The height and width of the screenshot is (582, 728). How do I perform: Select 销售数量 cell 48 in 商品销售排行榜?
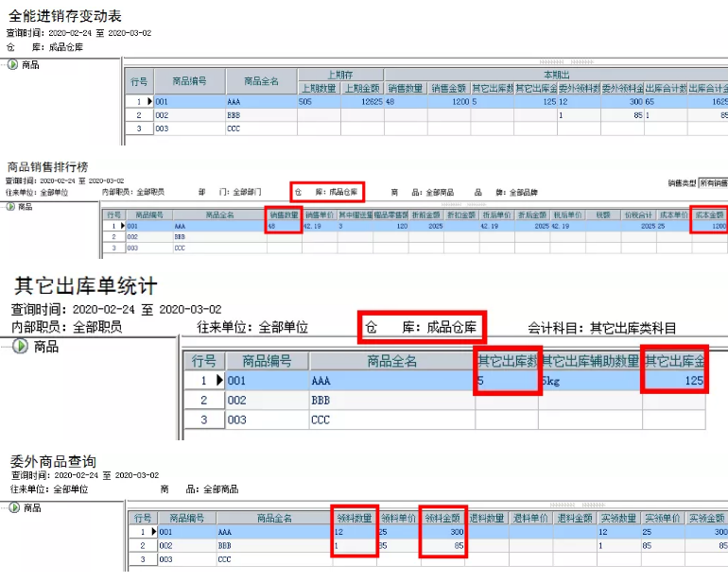(x=284, y=226)
